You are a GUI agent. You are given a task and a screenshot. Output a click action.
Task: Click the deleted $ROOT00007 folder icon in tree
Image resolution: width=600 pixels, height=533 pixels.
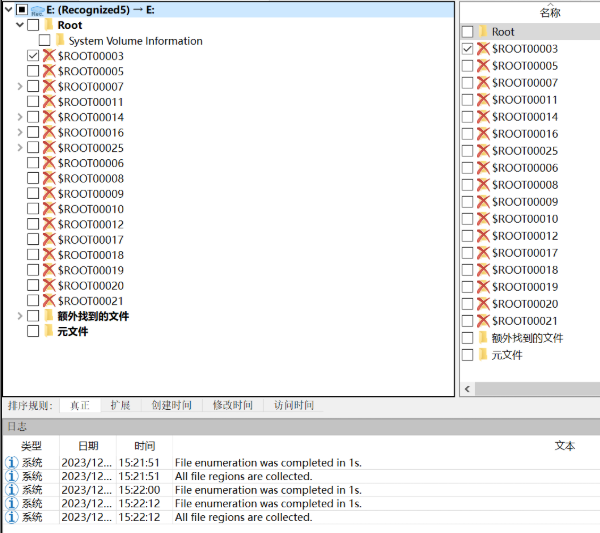(x=48, y=87)
